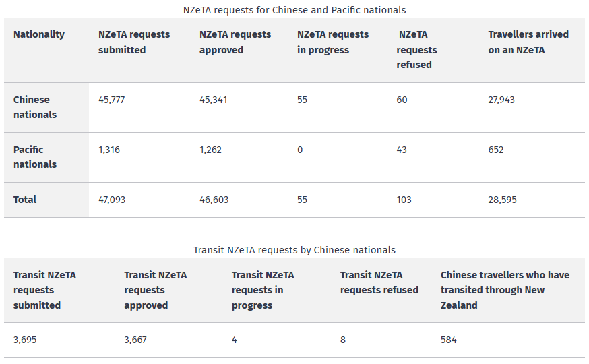Click the 'NZeTA requests refused' header
This screenshot has height=364, width=589.
coord(416,50)
